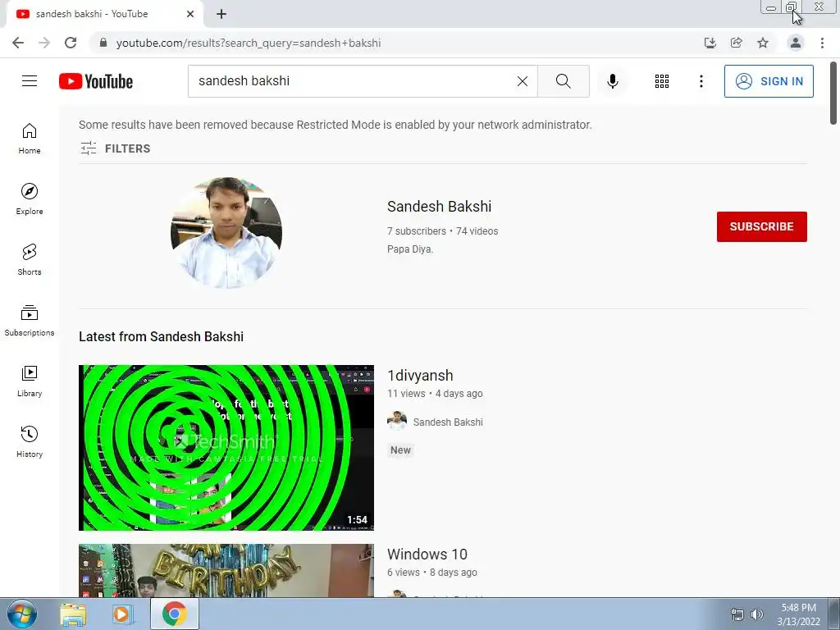Open Explore in the sidebar
This screenshot has height=630, width=840.
tap(30, 199)
